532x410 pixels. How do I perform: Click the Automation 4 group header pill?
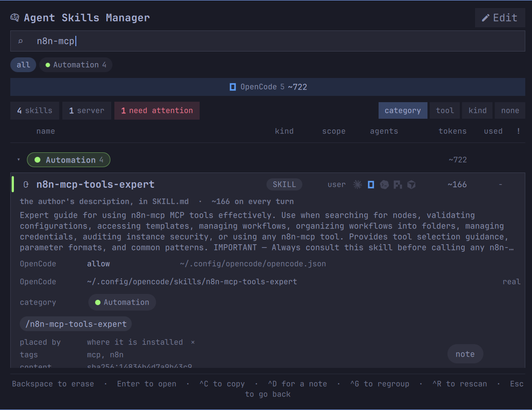pyautogui.click(x=69, y=160)
